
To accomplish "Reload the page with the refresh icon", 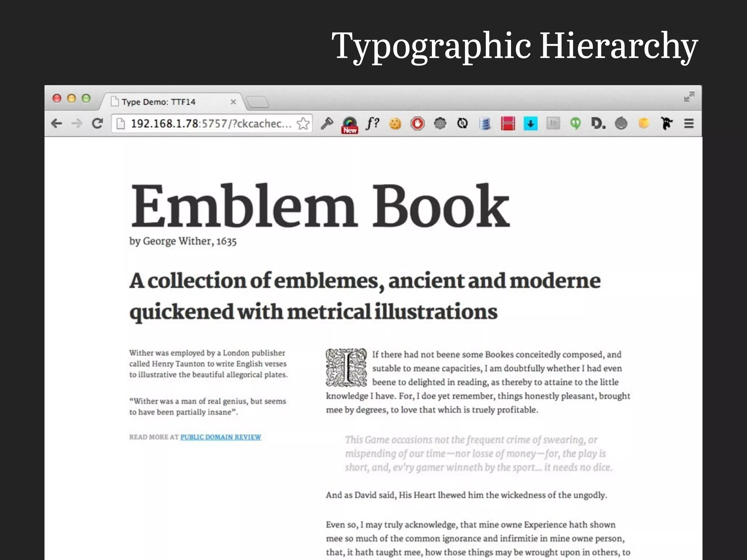I will pyautogui.click(x=97, y=124).
